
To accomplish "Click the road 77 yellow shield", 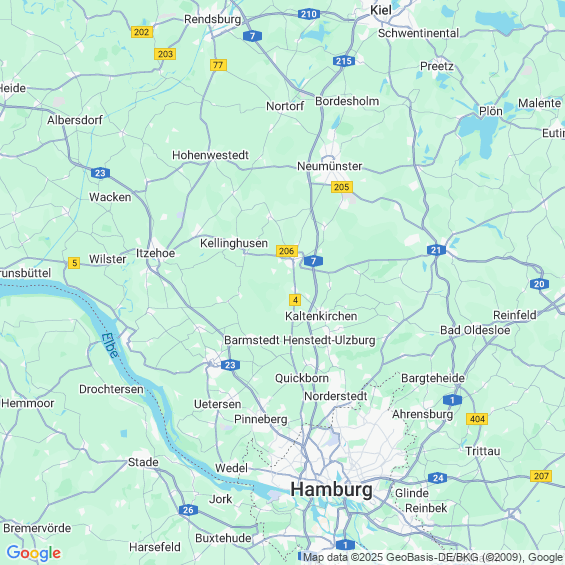I will [218, 65].
